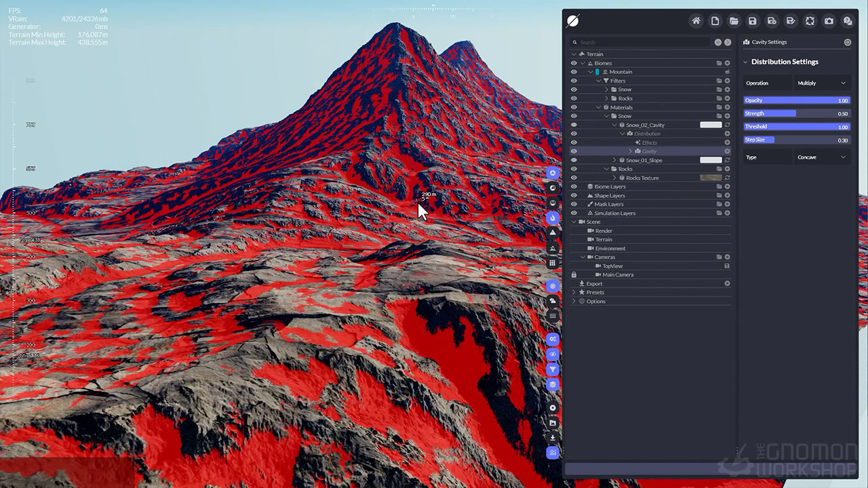The height and width of the screenshot is (488, 868).
Task: Open a project using the folder icon
Action: [x=734, y=21]
